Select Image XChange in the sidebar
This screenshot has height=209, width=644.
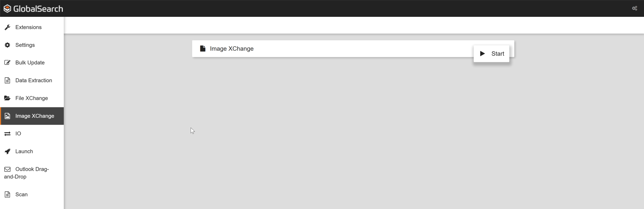pos(35,116)
